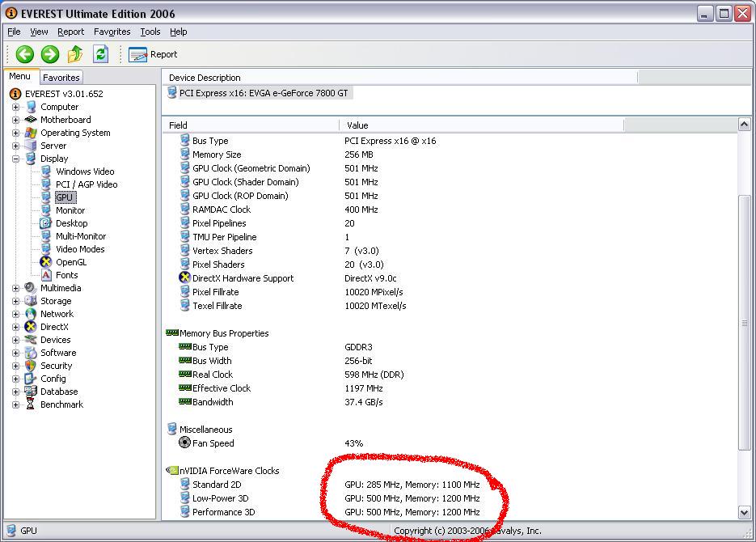Open the DirectX category icon
This screenshot has height=542, width=756.
[31, 327]
